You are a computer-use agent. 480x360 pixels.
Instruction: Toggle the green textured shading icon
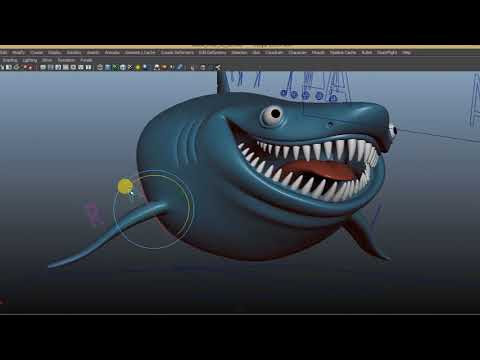[115, 67]
